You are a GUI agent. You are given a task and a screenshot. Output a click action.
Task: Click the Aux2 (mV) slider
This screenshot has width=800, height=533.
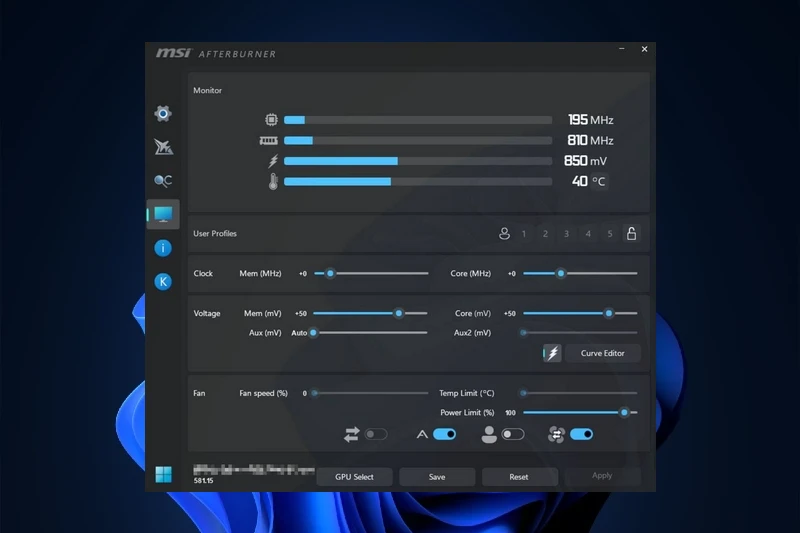(x=580, y=333)
